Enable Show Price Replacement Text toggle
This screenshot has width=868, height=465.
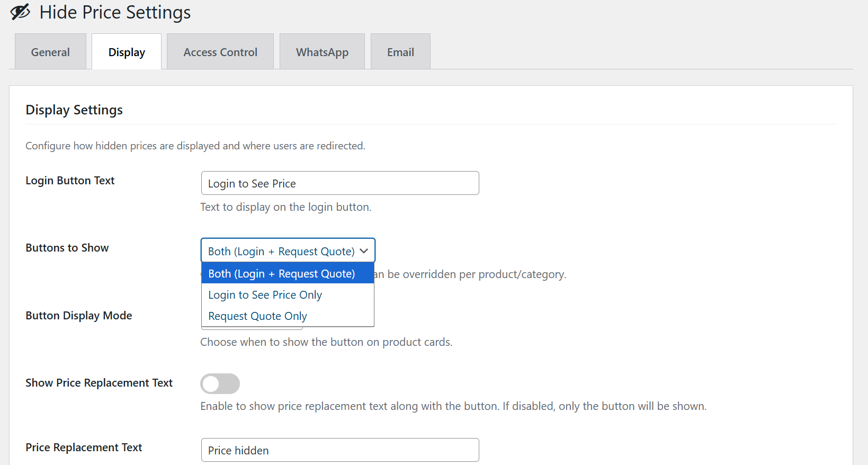click(220, 383)
